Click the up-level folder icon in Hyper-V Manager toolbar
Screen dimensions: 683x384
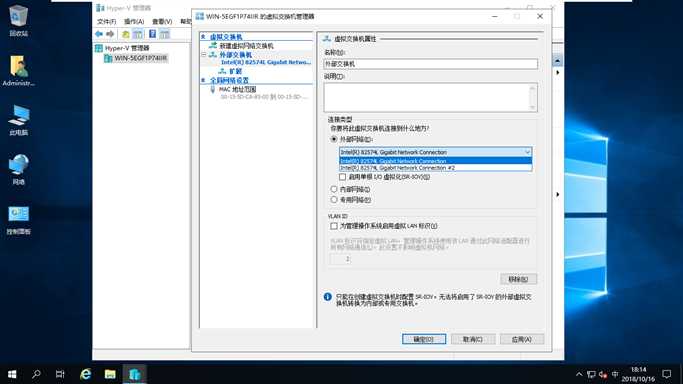125,34
